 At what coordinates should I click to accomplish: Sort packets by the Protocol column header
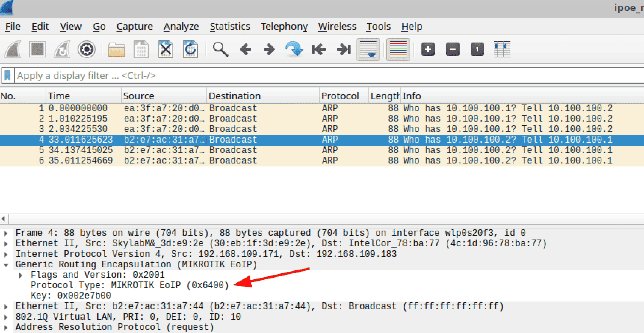pyautogui.click(x=340, y=96)
